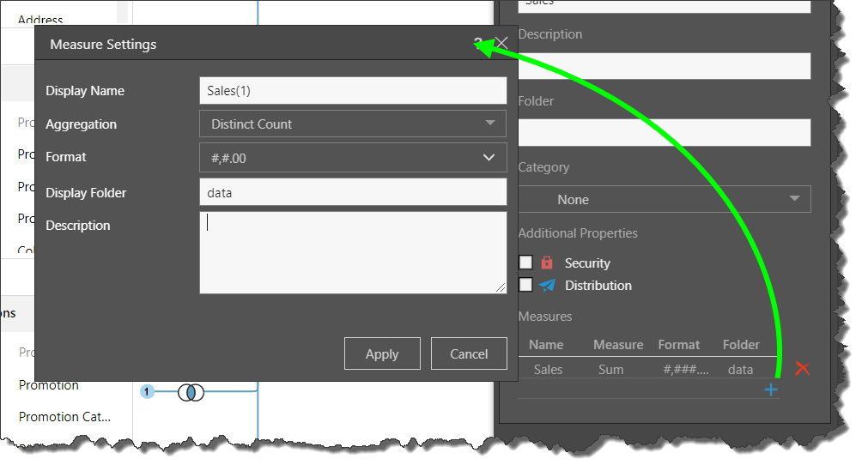Open the Aggregation Distinct Count dropdown
This screenshot has width=868, height=471.
coord(352,124)
